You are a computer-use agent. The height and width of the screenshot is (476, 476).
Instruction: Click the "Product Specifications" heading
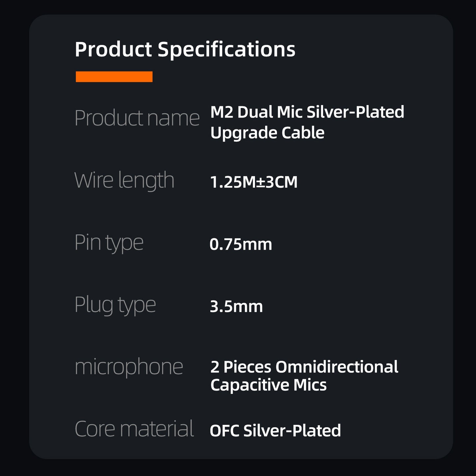[x=185, y=49]
